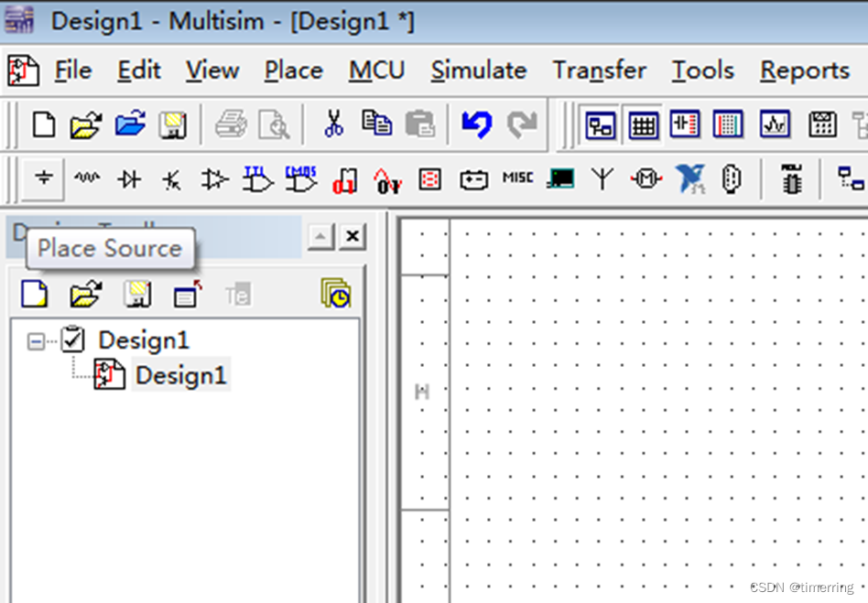Create a new design file
The width and height of the screenshot is (868, 603).
click(44, 124)
